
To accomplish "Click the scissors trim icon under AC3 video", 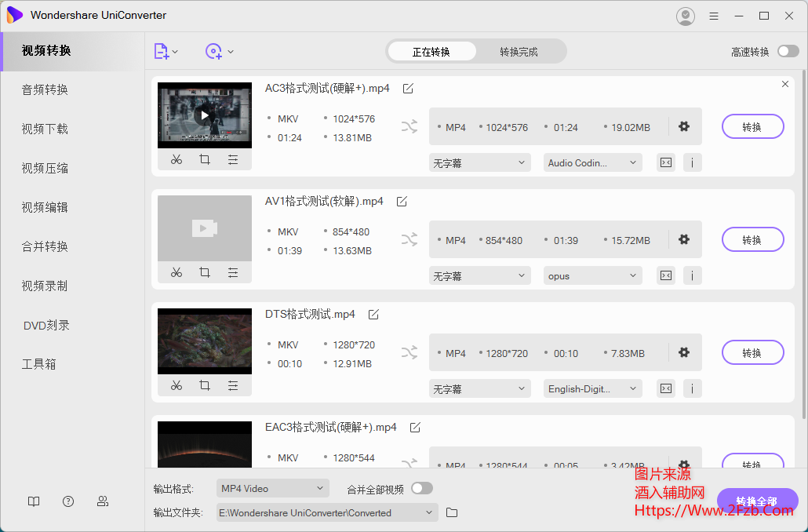I will pos(177,159).
